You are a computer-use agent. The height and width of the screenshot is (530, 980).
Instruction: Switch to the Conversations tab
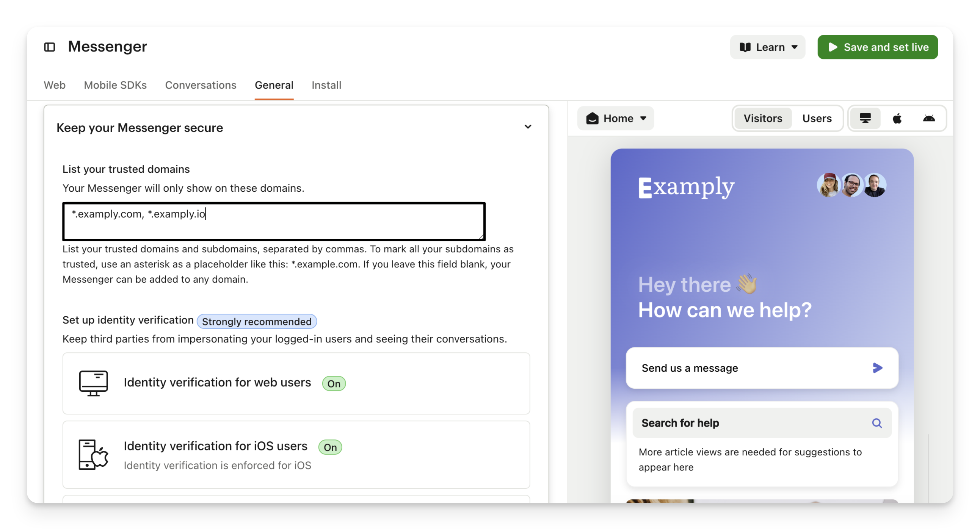[x=201, y=85]
